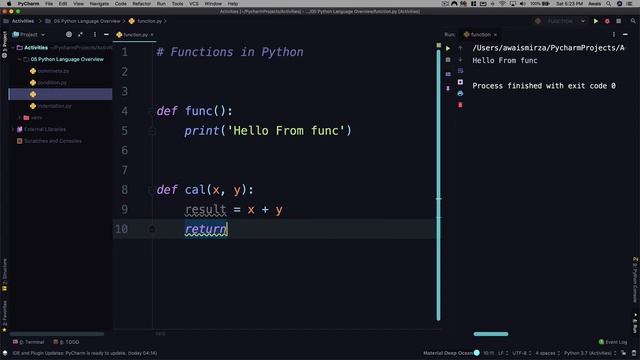Click restore layout icon in Run panel
Image resolution: width=640 pixels, height=360 pixels.
point(448,74)
